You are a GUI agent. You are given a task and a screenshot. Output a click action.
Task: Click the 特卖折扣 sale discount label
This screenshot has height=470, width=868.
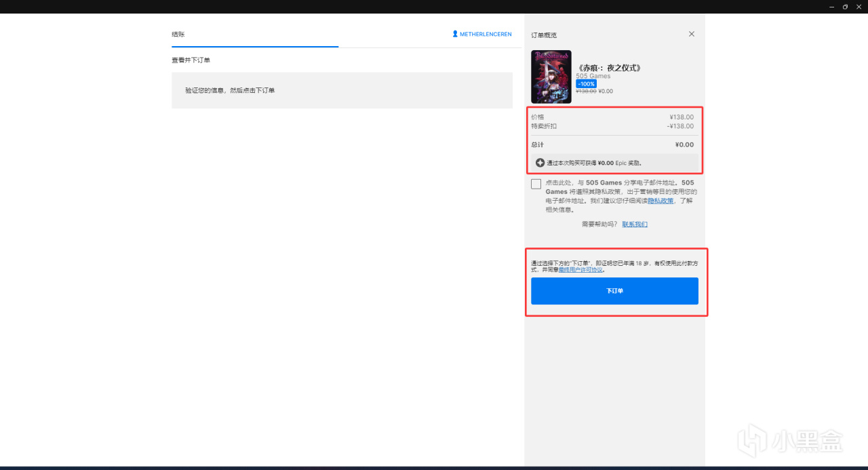click(544, 126)
